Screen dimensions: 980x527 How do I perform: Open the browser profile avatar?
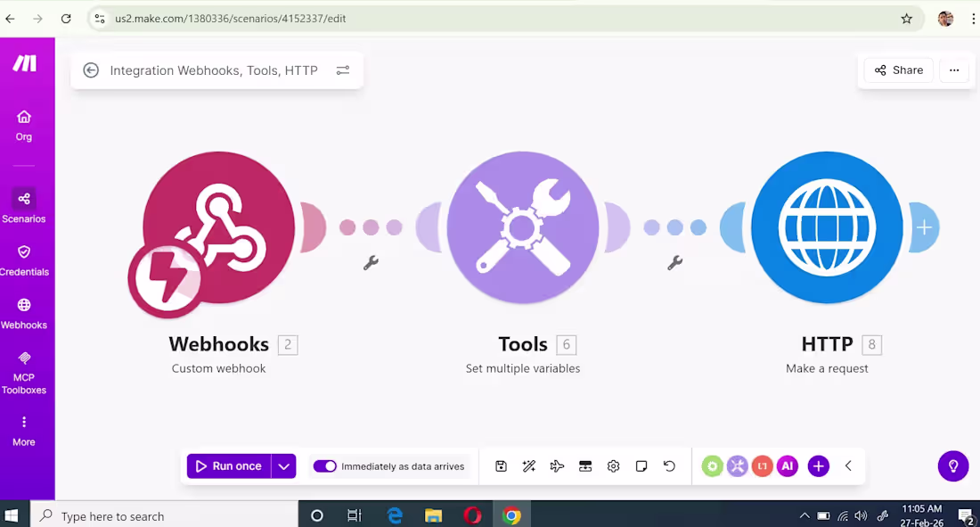click(x=945, y=19)
